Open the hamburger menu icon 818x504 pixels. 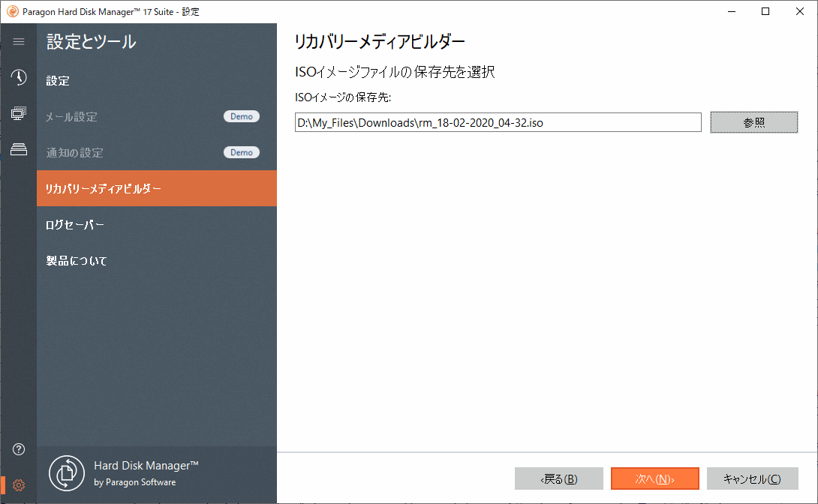(18, 41)
